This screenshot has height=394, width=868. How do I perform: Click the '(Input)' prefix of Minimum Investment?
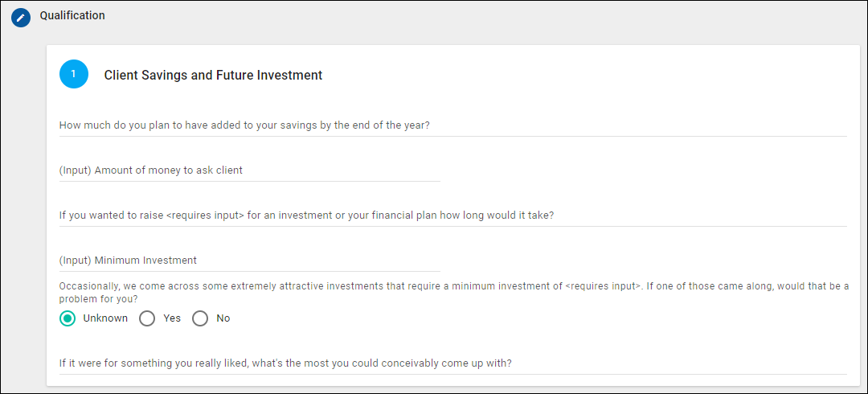(x=75, y=261)
